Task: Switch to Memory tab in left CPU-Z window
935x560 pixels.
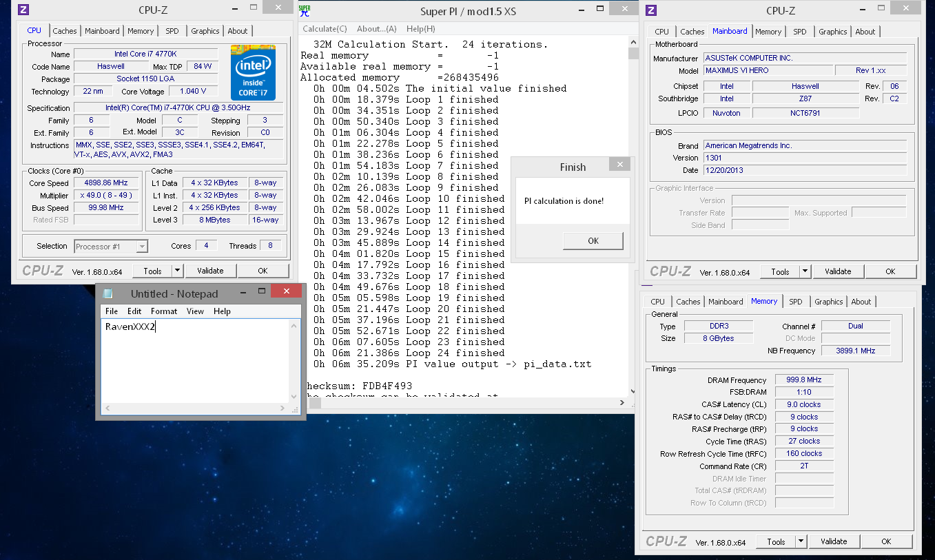Action: [141, 31]
